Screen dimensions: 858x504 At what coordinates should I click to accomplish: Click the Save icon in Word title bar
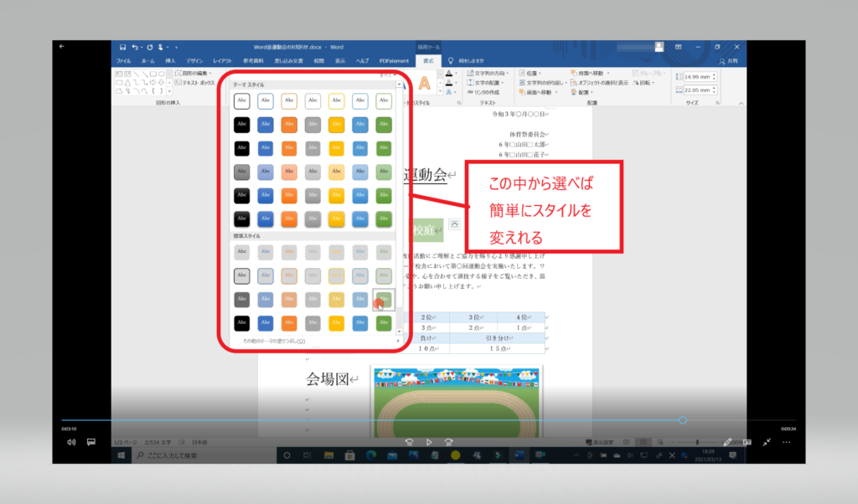coord(122,48)
